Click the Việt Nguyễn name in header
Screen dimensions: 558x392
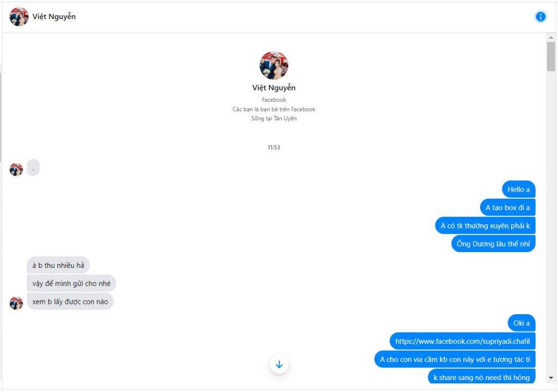point(54,16)
